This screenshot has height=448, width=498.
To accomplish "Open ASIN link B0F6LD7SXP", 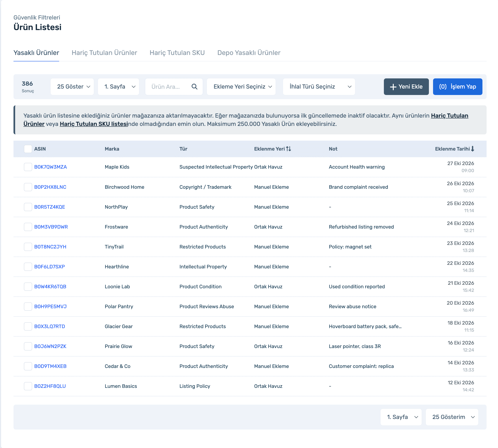I will [50, 267].
